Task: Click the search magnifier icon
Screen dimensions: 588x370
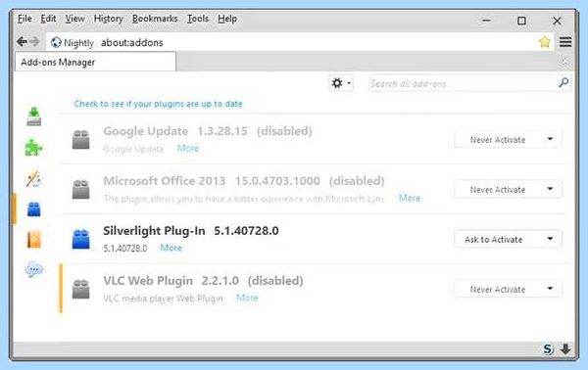Action: (x=563, y=83)
